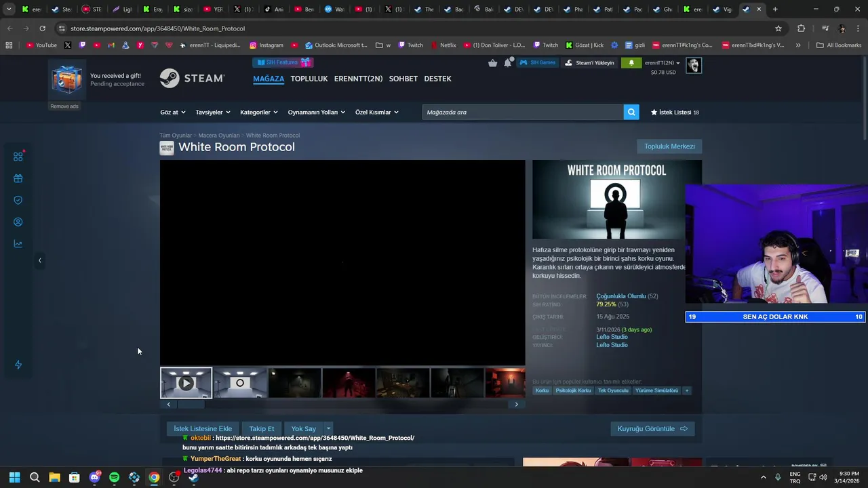Expand the erennTT(2N) account dropdown

[662, 63]
